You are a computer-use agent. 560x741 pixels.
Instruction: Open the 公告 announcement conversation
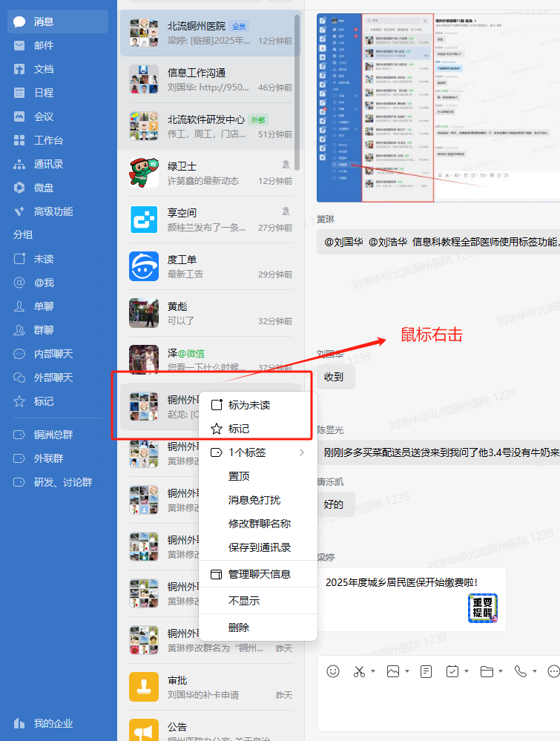click(x=211, y=728)
